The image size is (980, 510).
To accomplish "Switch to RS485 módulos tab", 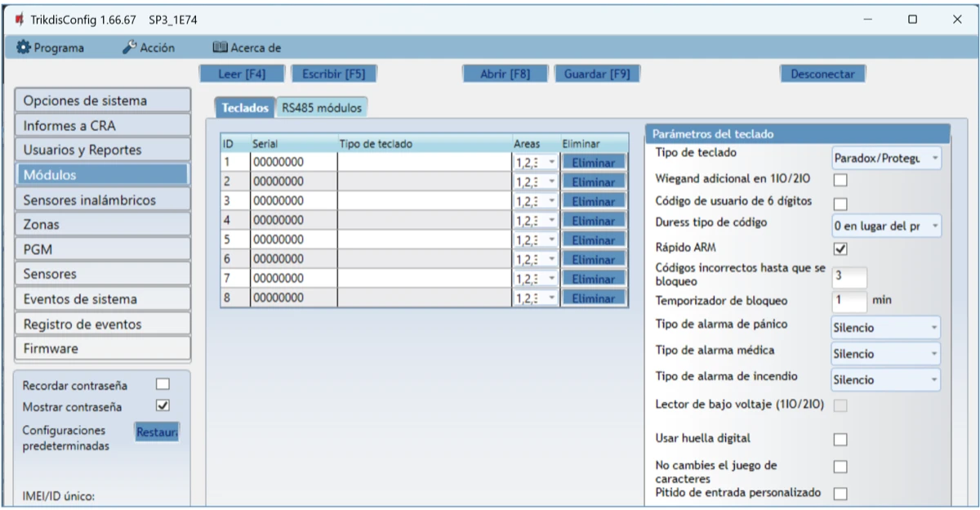I will tap(321, 107).
